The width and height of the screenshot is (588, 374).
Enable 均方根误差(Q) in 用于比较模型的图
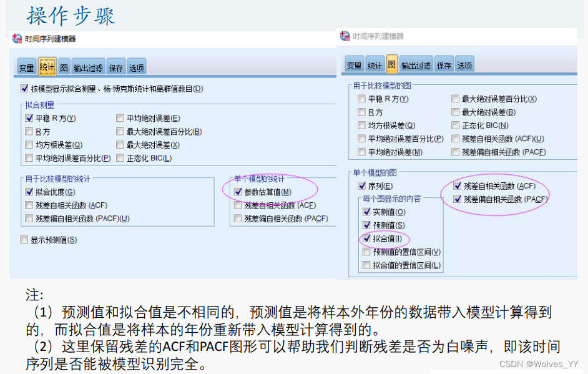point(361,125)
